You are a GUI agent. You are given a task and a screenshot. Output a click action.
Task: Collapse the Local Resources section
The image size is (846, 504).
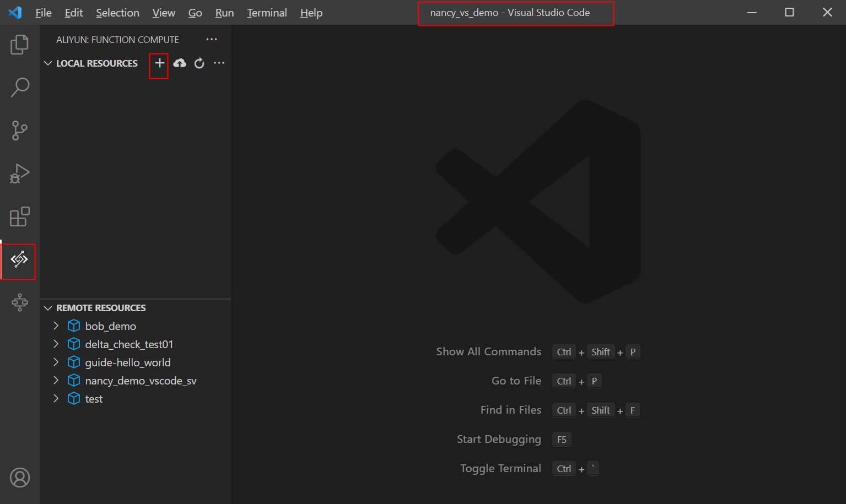(48, 63)
